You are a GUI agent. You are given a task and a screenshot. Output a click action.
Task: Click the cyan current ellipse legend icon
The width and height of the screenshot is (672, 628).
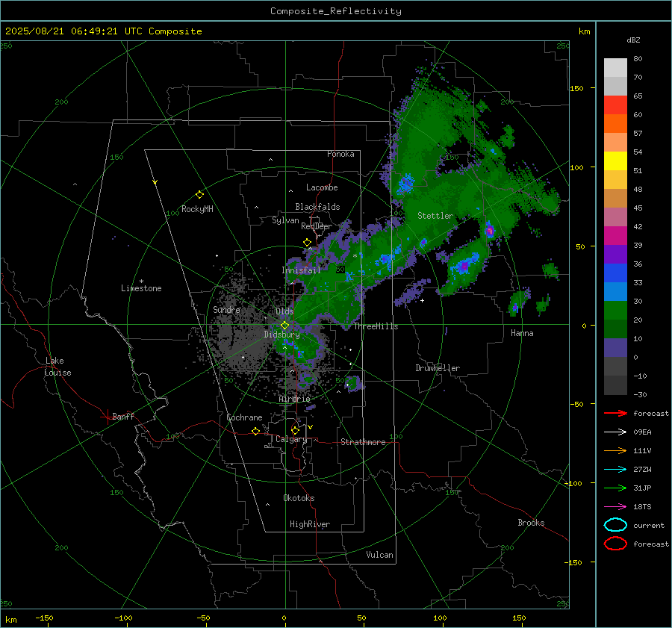615,525
